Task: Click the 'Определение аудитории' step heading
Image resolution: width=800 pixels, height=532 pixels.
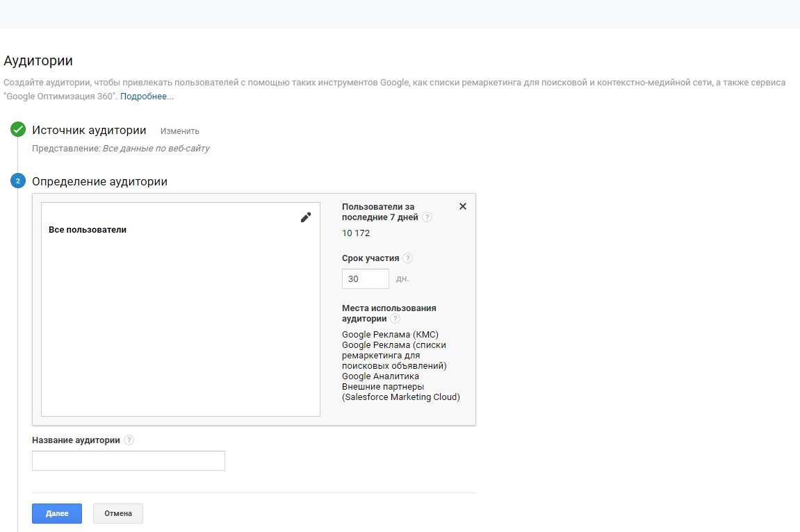Action: click(99, 182)
